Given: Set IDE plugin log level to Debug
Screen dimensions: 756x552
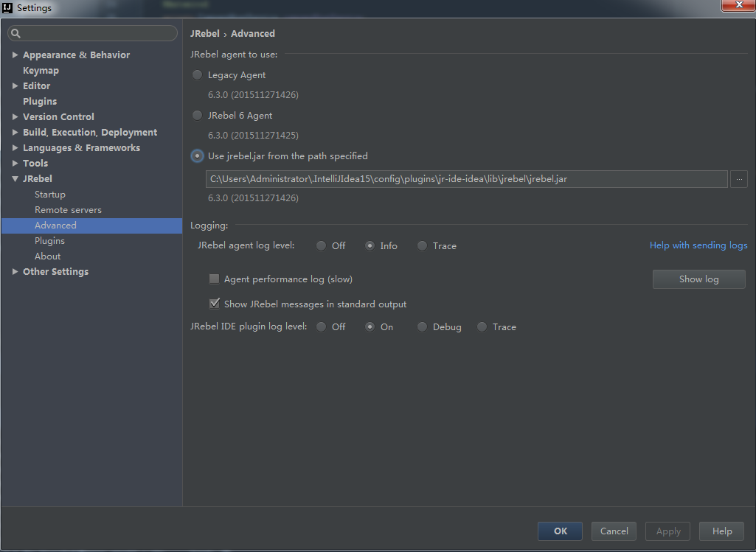Looking at the screenshot, I should pyautogui.click(x=422, y=327).
